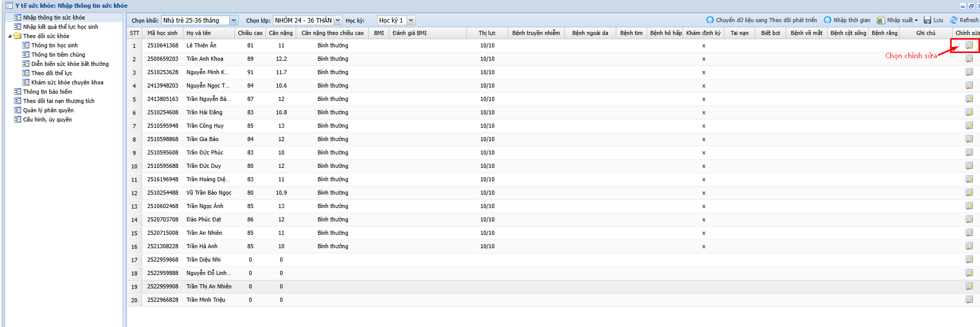Click edit icon for Trần Diệu Nhi row

tap(969, 260)
